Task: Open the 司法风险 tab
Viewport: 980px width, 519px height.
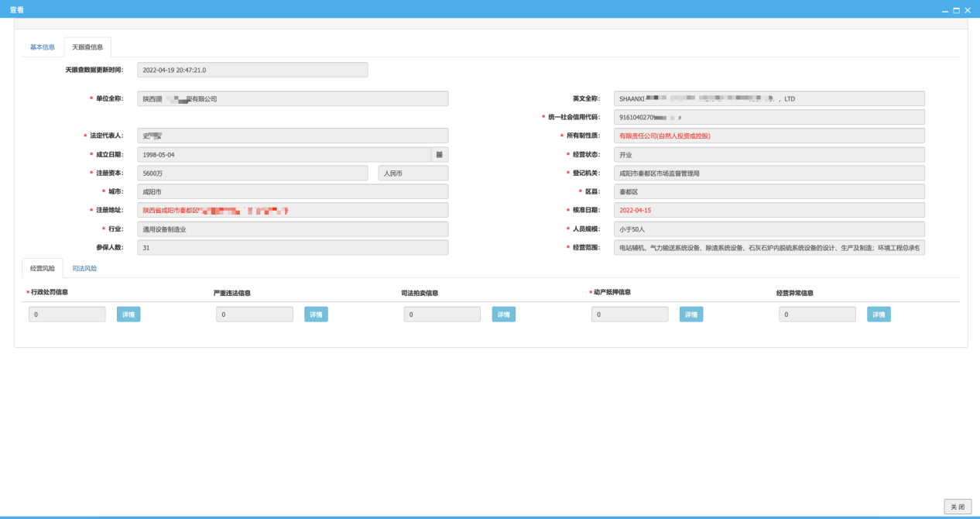Action: pos(84,269)
